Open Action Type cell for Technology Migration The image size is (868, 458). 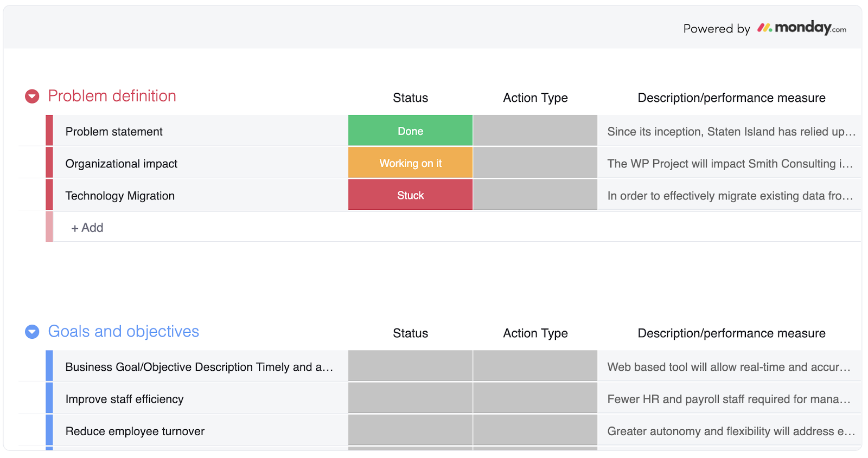(535, 195)
